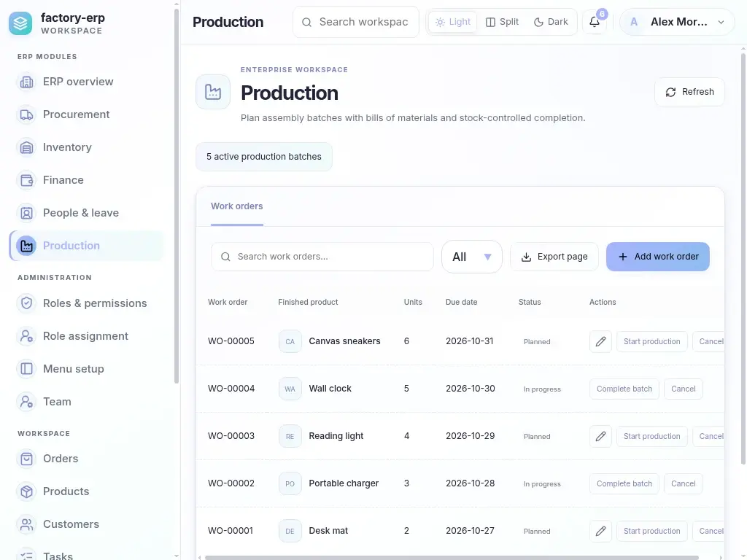
Task: Click the CA avatar for Canvas sneakers
Action: coord(290,341)
